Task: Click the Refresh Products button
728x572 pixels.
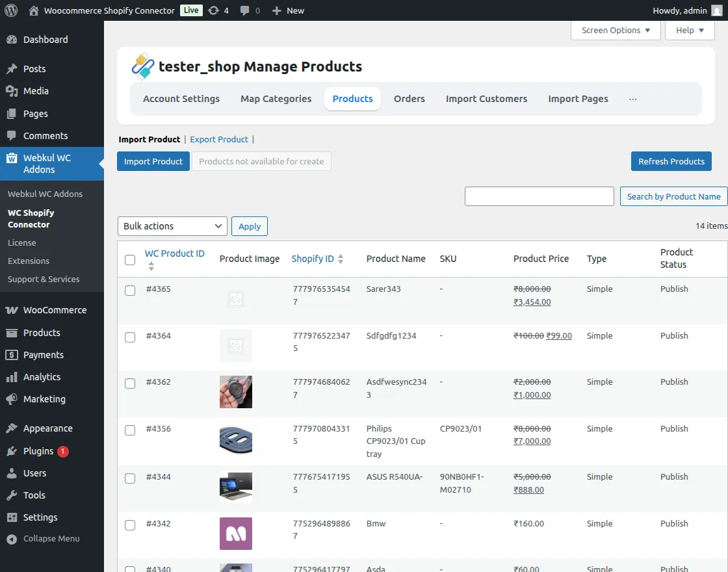Action: point(671,161)
